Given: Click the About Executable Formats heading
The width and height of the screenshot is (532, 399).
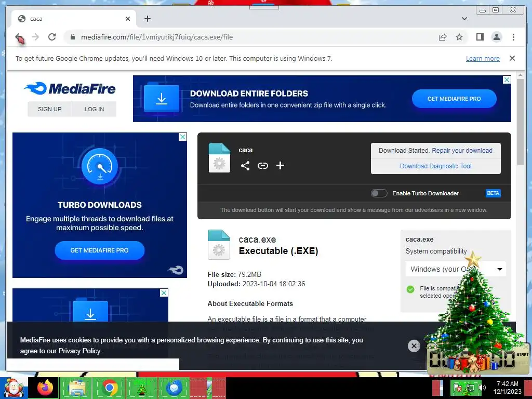Looking at the screenshot, I should pyautogui.click(x=250, y=303).
